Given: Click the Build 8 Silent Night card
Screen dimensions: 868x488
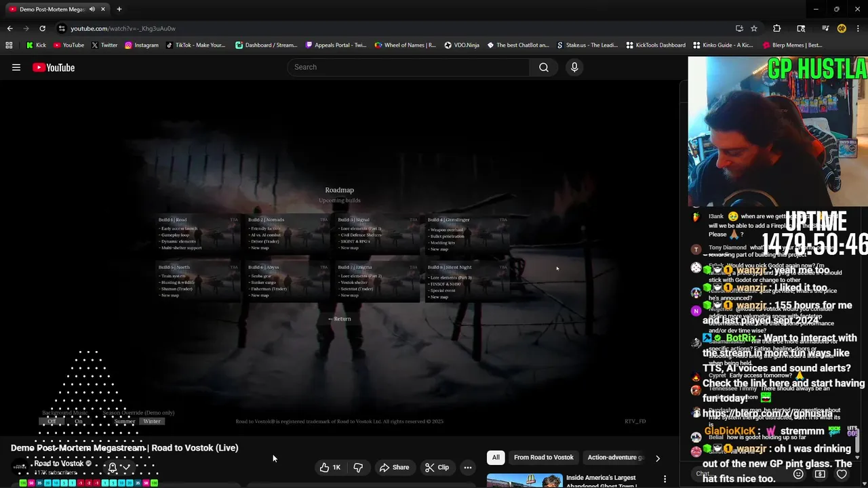Looking at the screenshot, I should [x=467, y=282].
